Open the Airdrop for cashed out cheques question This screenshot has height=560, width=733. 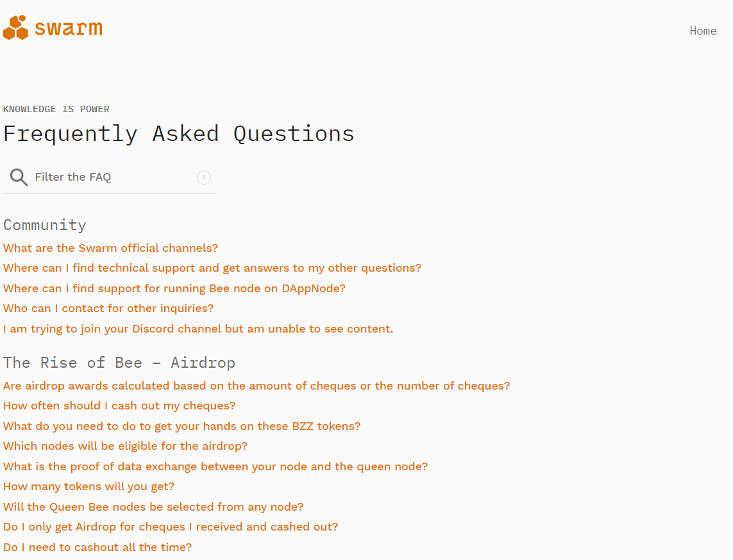click(171, 527)
